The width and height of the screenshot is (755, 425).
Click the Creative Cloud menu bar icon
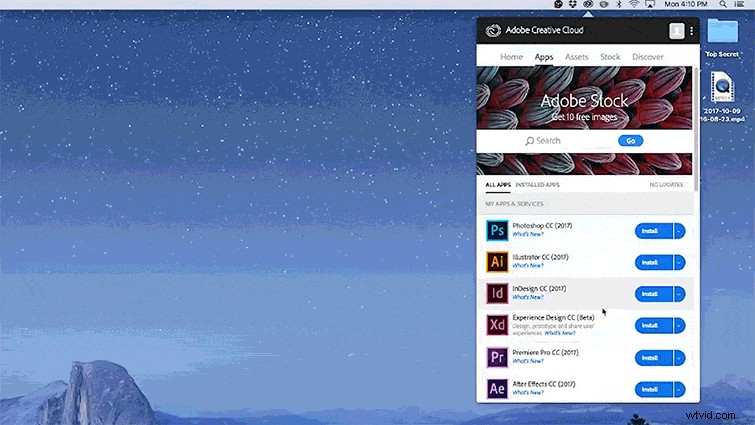[x=588, y=4]
